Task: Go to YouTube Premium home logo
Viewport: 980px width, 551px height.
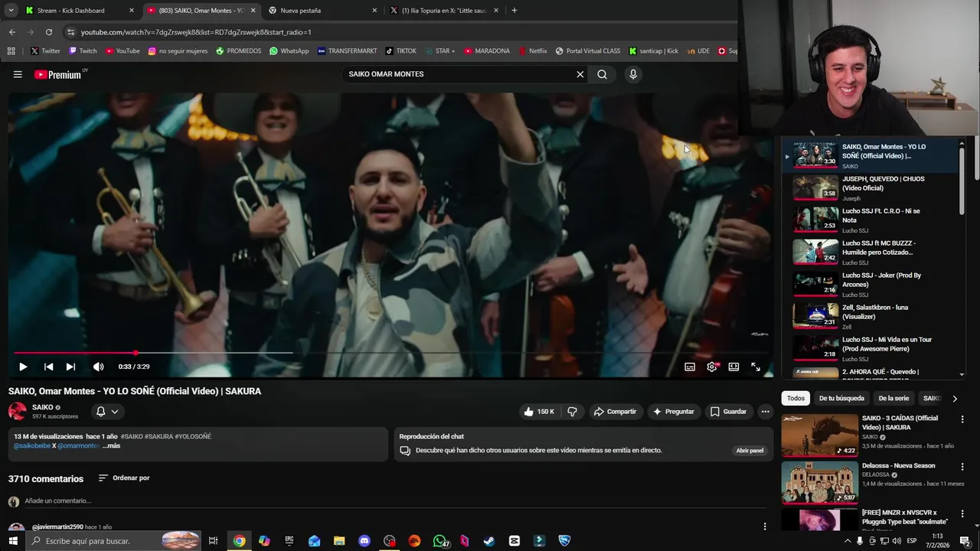Action: point(60,74)
